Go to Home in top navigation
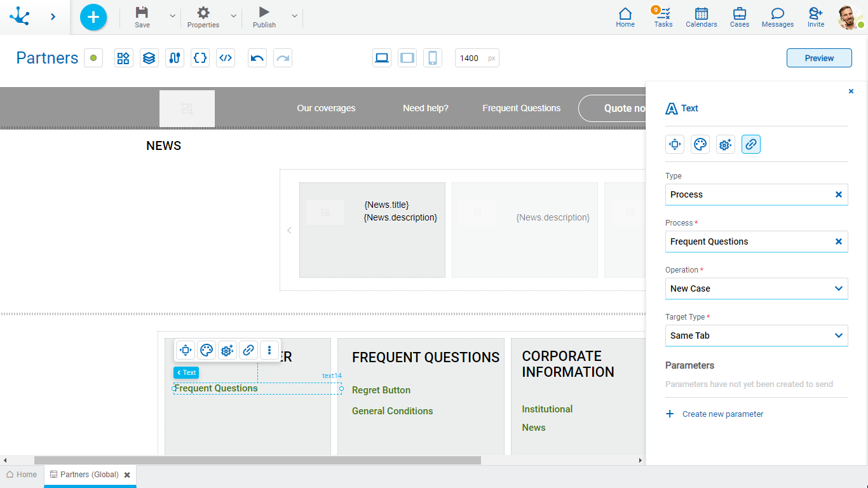The width and height of the screenshot is (868, 488). (625, 17)
